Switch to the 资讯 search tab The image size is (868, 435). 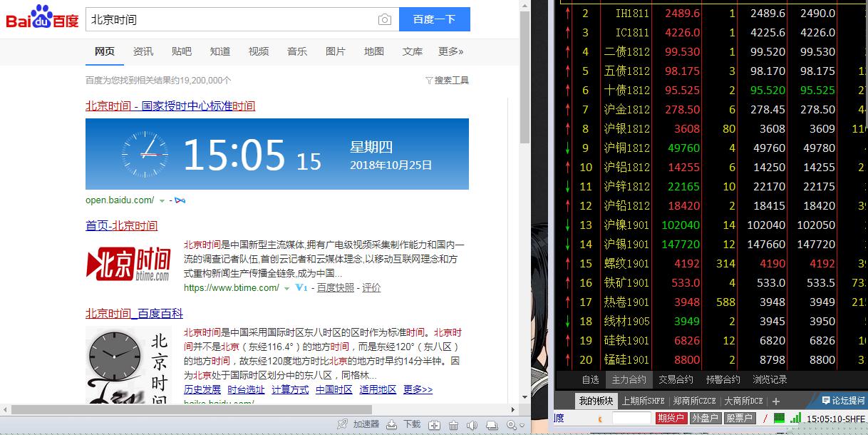pyautogui.click(x=143, y=51)
